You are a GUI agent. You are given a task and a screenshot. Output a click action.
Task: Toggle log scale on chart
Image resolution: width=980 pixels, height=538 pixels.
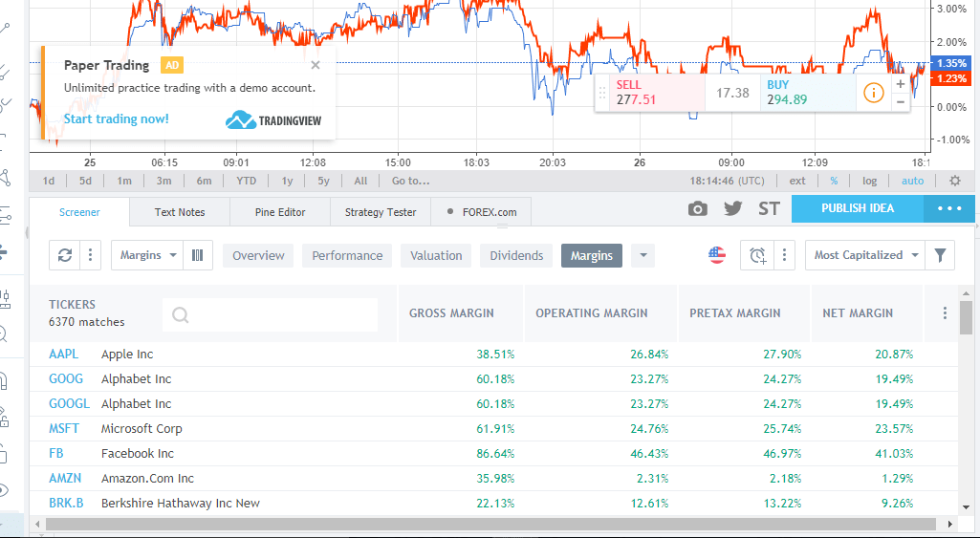(x=869, y=181)
